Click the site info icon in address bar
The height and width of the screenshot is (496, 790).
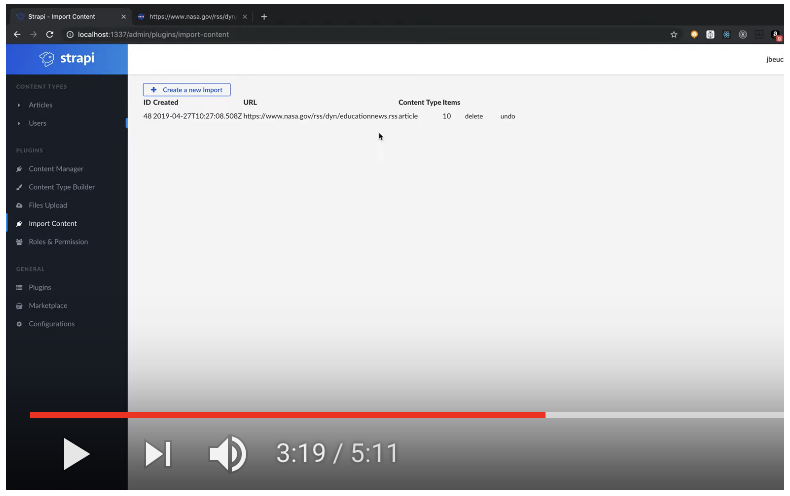pos(70,34)
